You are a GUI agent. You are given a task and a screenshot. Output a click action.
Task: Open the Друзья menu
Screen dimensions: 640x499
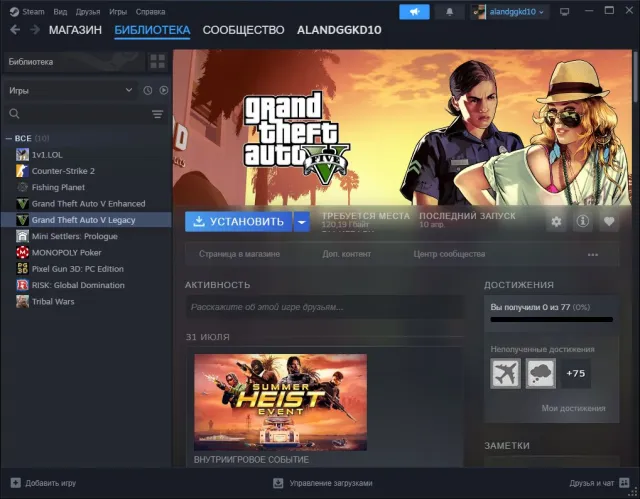coord(88,12)
